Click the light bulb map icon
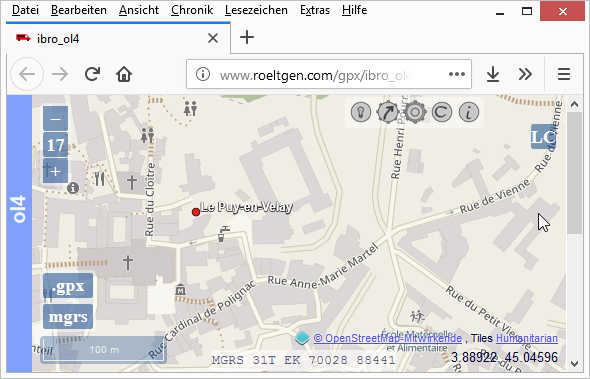The height and width of the screenshot is (379, 590). click(x=361, y=112)
